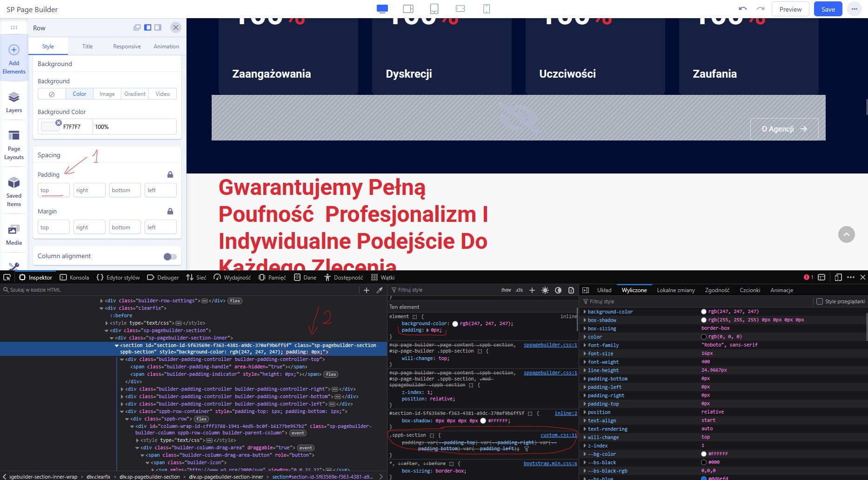Switch to the Responsive tab
The image size is (868, 480).
pyautogui.click(x=127, y=47)
